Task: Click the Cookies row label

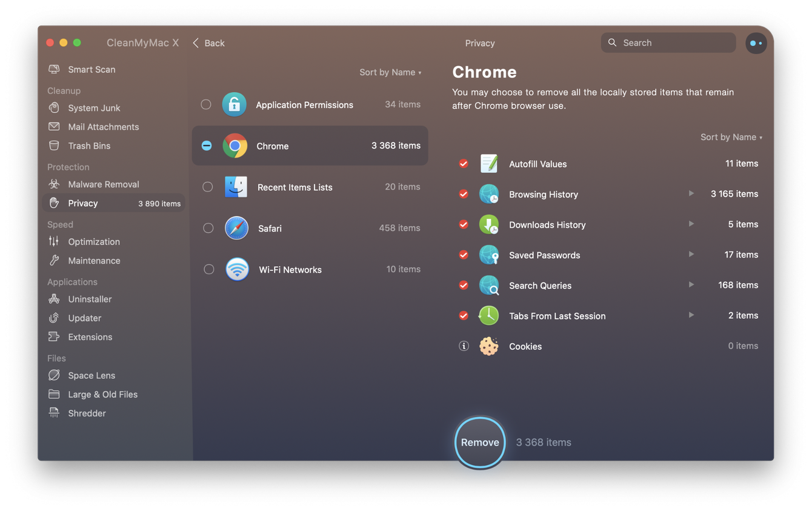Action: (x=525, y=347)
